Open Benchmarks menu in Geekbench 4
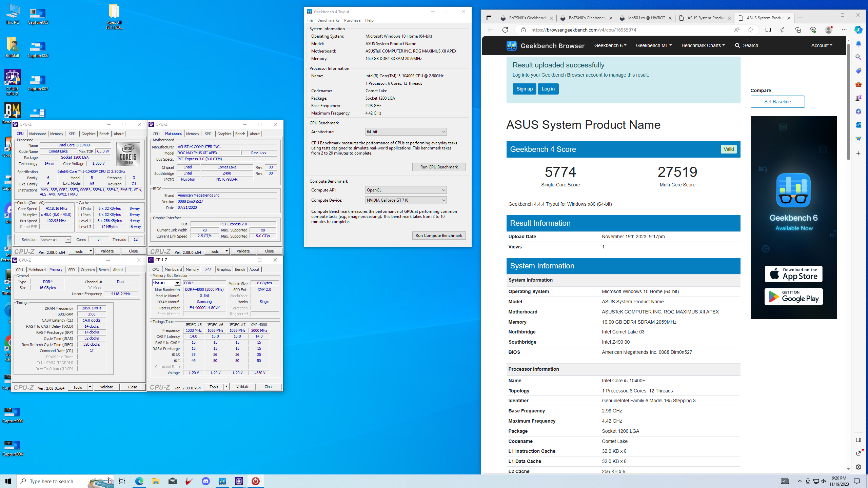Screen dimensions: 868x488 tap(328, 20)
